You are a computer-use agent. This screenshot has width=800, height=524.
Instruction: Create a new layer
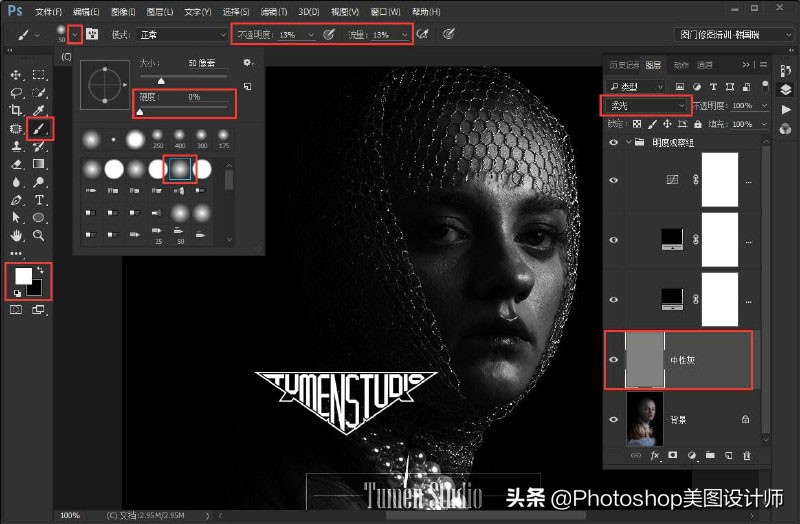click(729, 456)
